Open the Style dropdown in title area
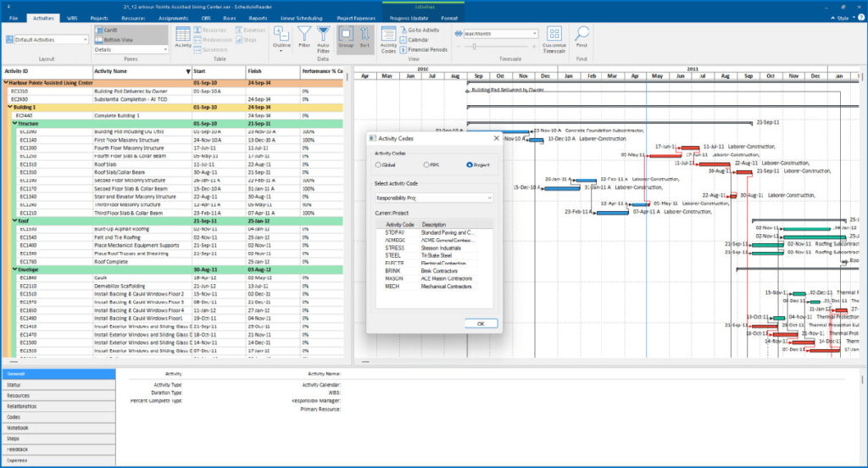The height and width of the screenshot is (468, 868). [845, 18]
